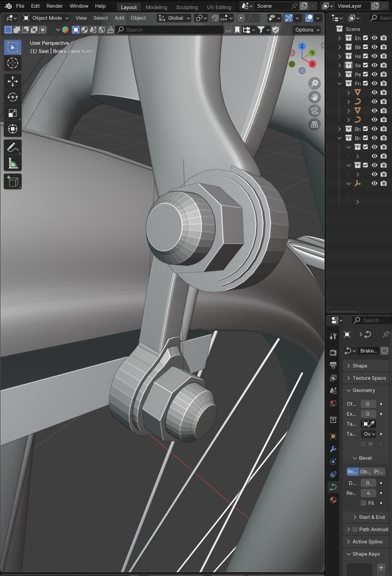
Task: Enable the Fill Caps checkbox
Action: [364, 503]
